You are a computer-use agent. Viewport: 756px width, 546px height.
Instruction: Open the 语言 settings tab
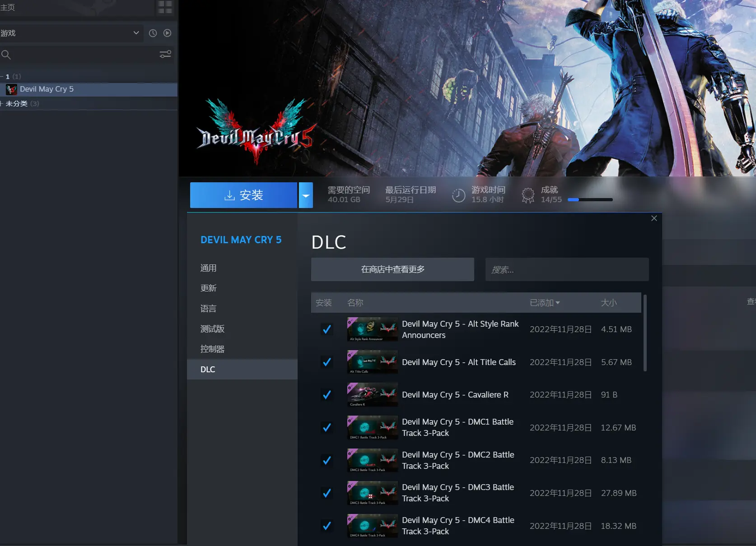242,309
